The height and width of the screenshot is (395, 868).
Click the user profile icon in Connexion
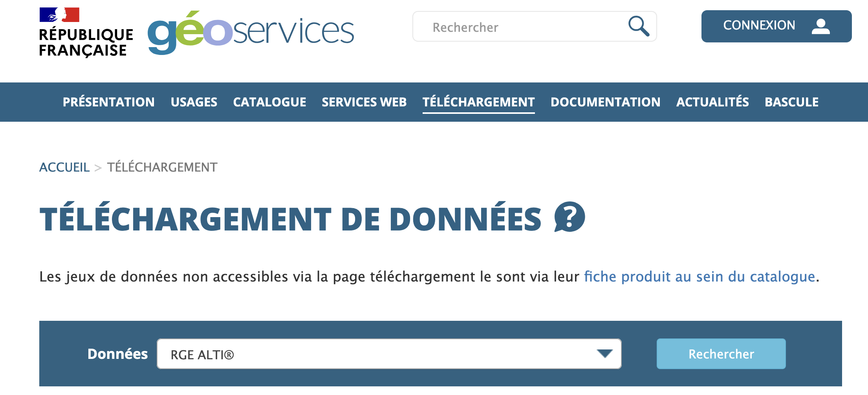pyautogui.click(x=821, y=26)
